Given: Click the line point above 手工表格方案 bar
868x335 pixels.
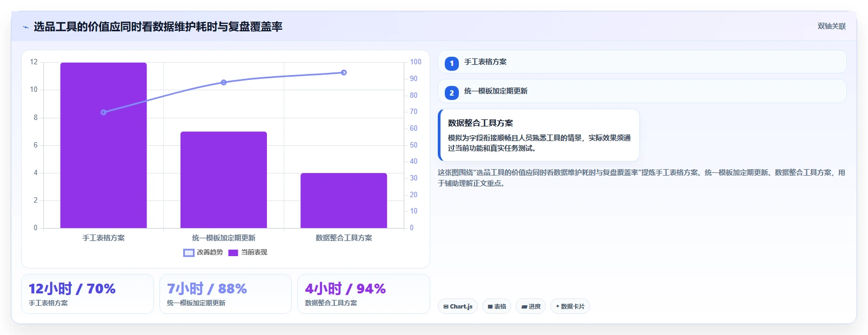Looking at the screenshot, I should click(x=104, y=112).
